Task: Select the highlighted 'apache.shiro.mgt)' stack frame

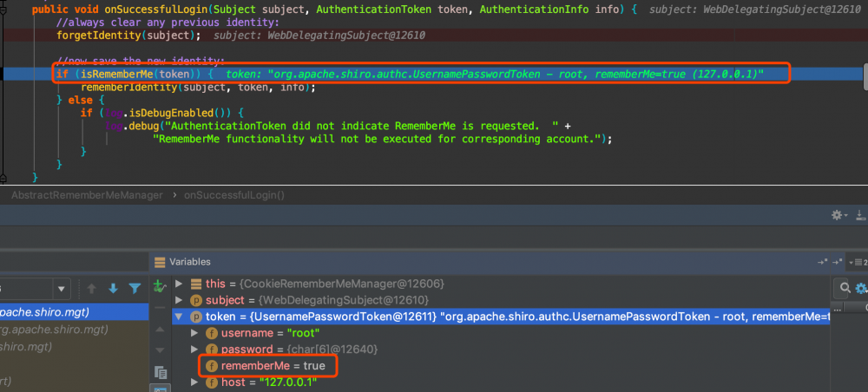Action: [x=74, y=312]
